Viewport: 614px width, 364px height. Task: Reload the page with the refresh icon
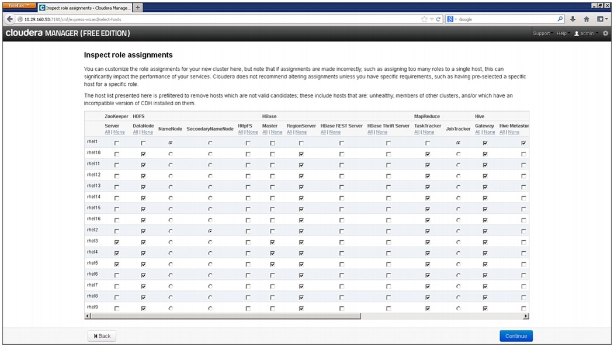point(439,19)
